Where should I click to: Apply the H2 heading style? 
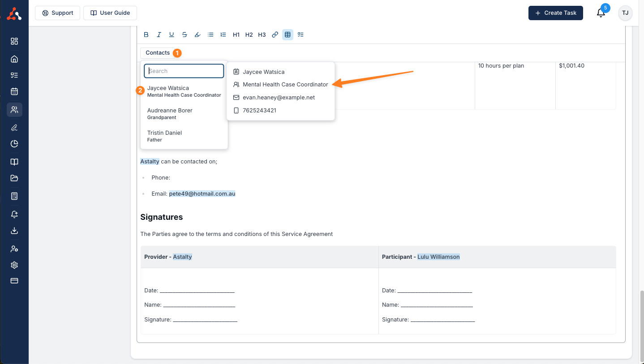[249, 34]
